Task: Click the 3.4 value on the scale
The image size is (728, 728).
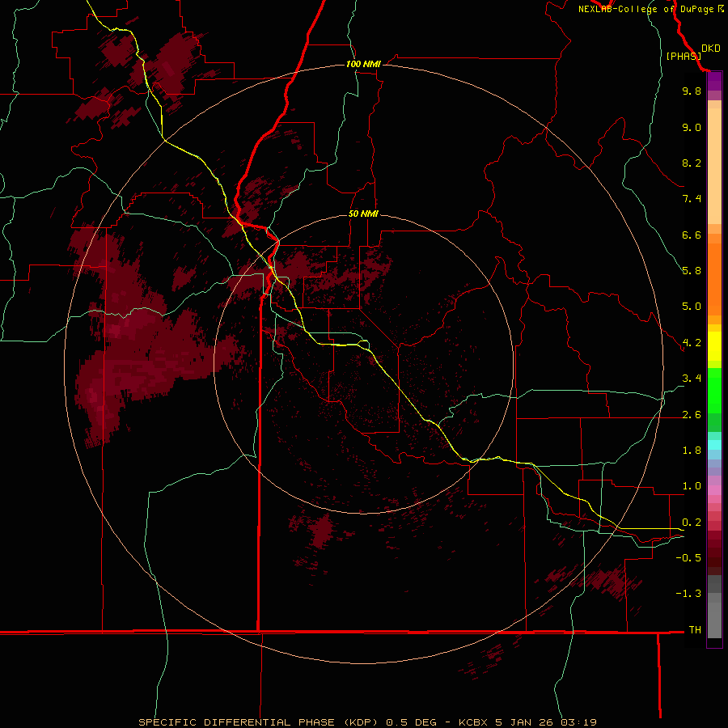Action: click(x=692, y=379)
